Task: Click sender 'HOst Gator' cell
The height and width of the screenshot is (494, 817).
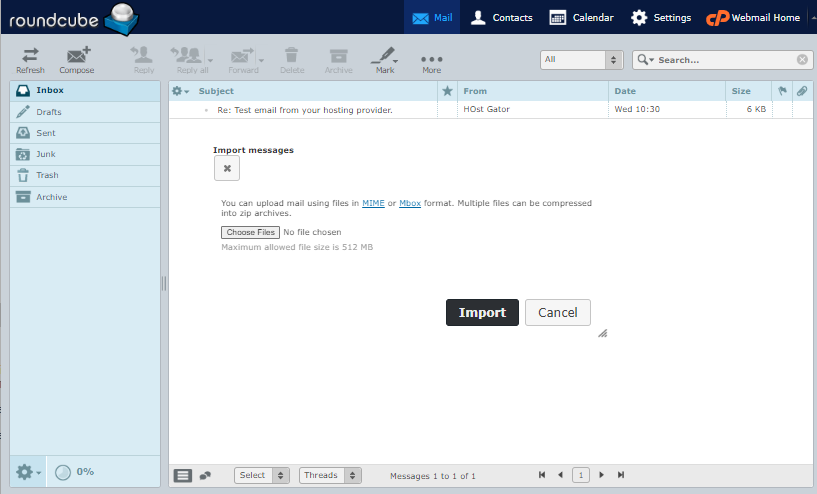Action: point(486,109)
